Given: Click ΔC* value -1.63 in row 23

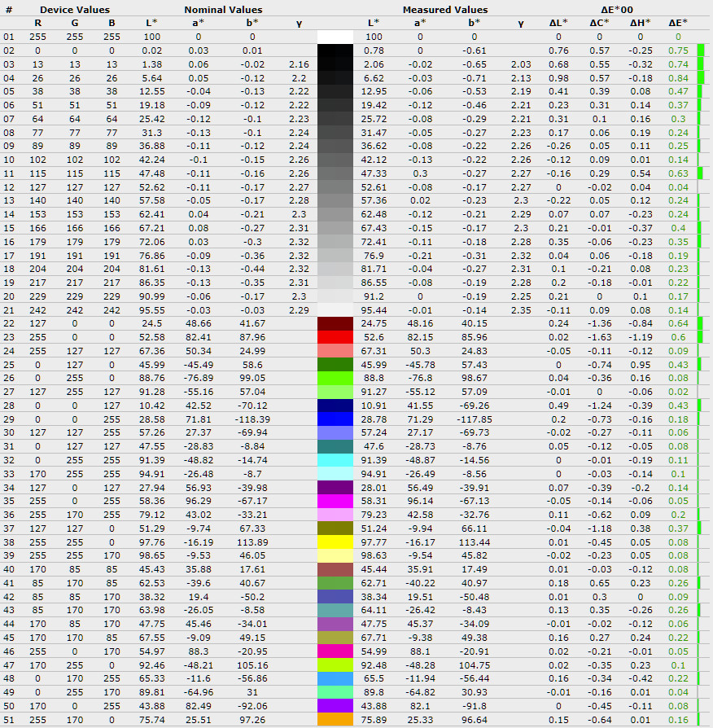Looking at the screenshot, I should [x=599, y=337].
